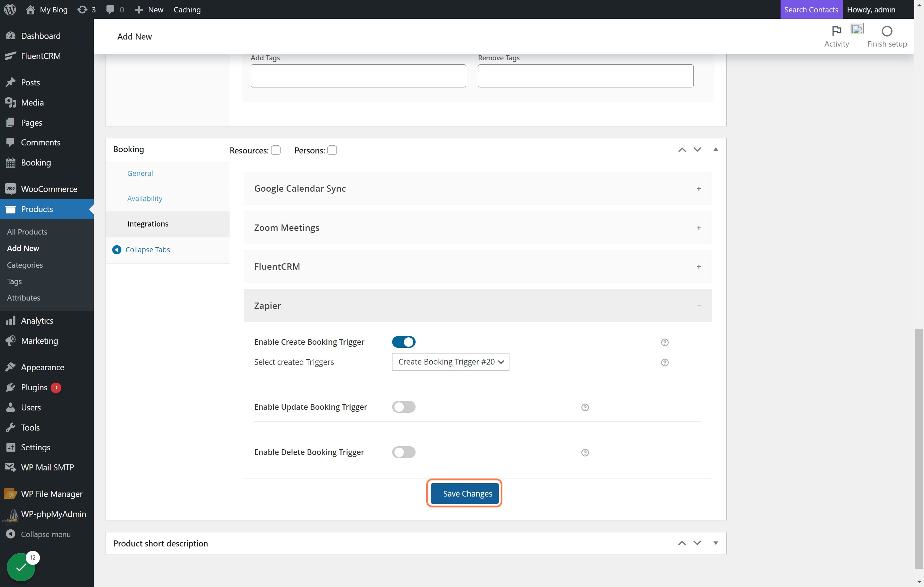Select the Integrations tab
The height and width of the screenshot is (587, 924).
tap(168, 224)
